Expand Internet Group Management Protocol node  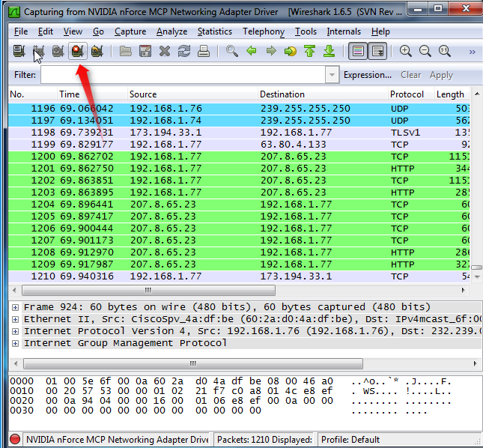[x=15, y=344]
